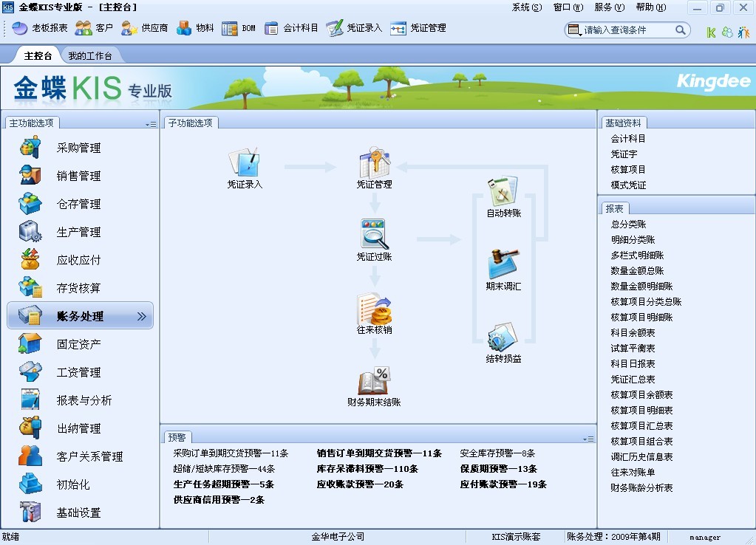View 应收账款预警—20条 alert
756x545 pixels.
click(x=360, y=484)
